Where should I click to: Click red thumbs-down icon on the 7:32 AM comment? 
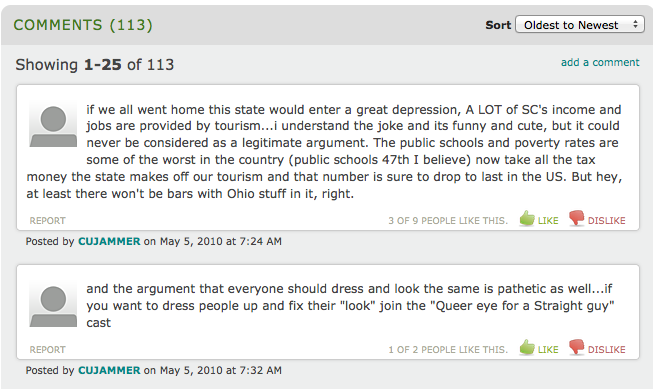point(577,347)
